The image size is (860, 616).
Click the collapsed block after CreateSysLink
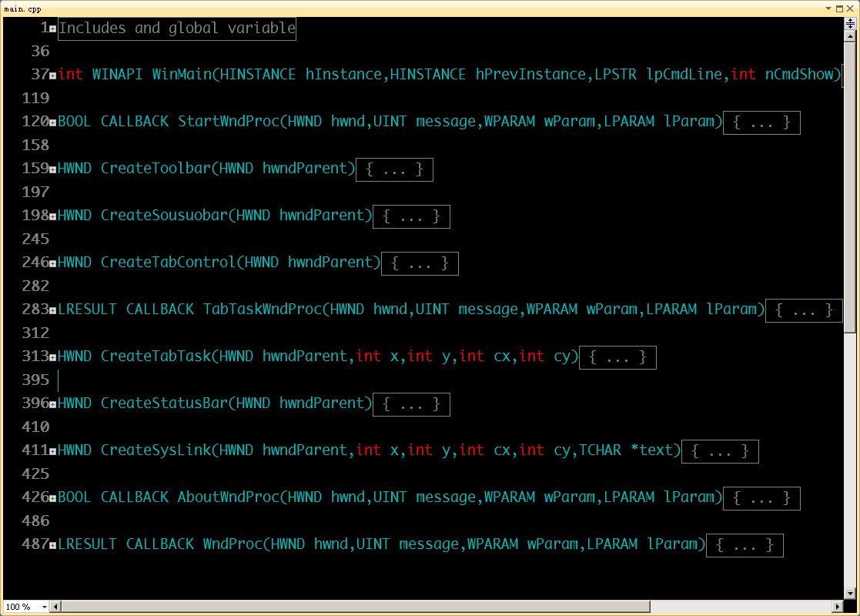(720, 451)
